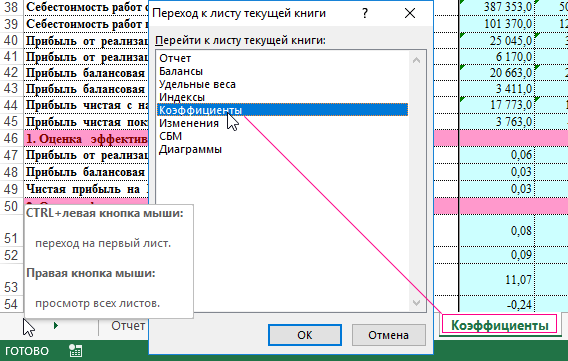Click cell with value 3 763,0
Image resolution: width=568 pixels, height=361 pixels.
pyautogui.click(x=497, y=122)
